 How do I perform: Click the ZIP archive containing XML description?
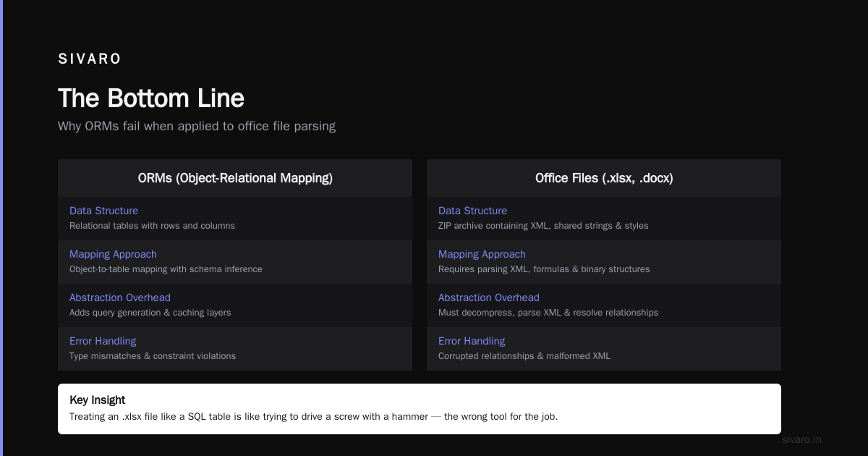[543, 226]
